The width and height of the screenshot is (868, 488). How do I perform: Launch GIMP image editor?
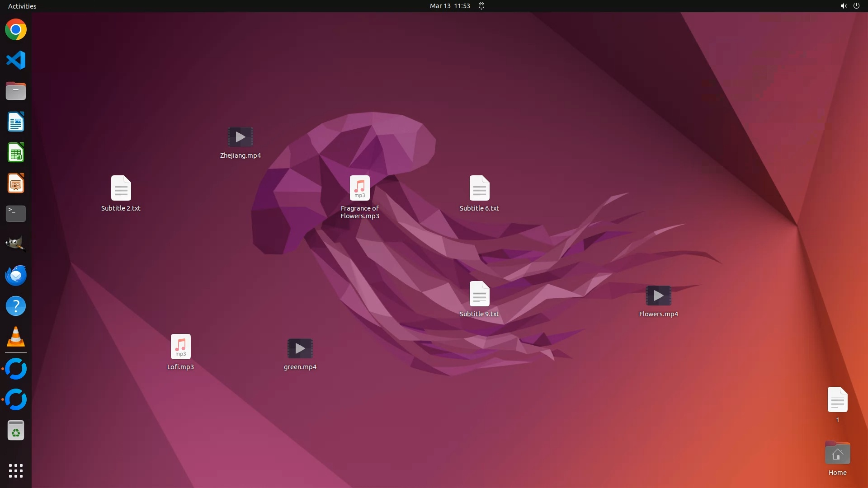click(16, 244)
